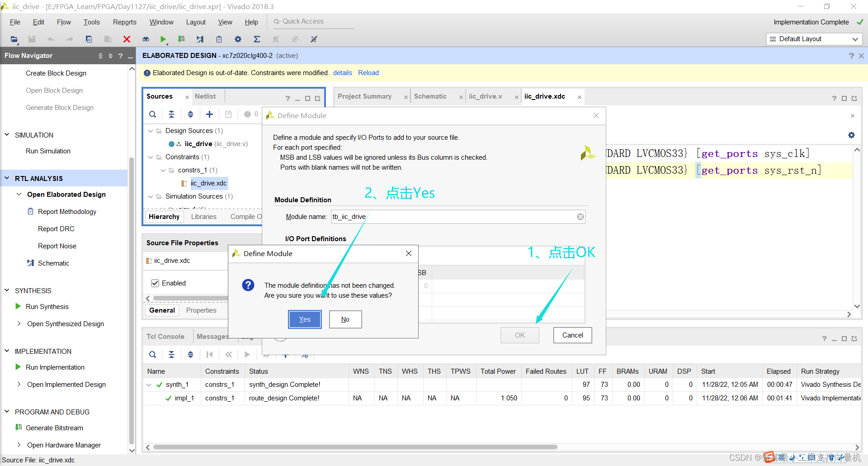Click clear Module name field icon
This screenshot has width=868, height=466.
pyautogui.click(x=580, y=217)
